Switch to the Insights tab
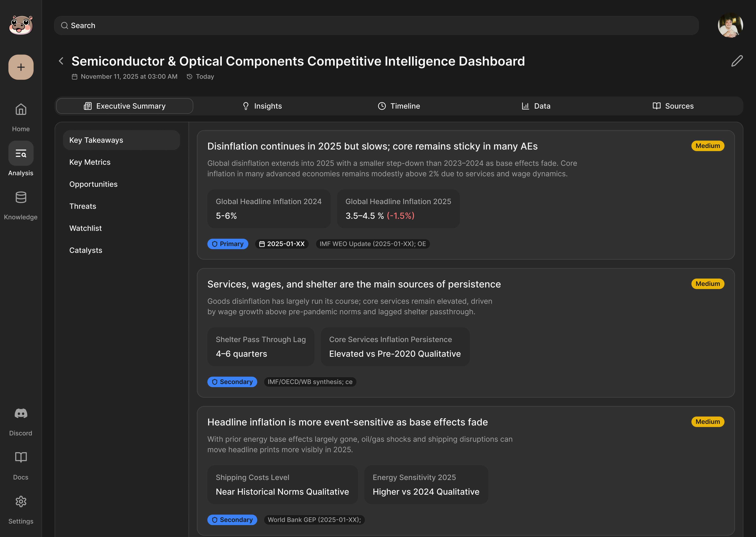This screenshot has width=756, height=537. 262,106
